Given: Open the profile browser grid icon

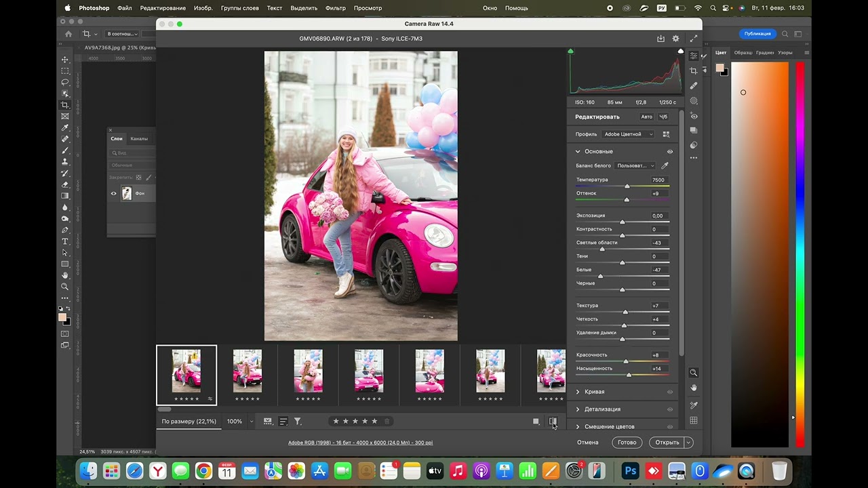Looking at the screenshot, I should click(x=666, y=134).
